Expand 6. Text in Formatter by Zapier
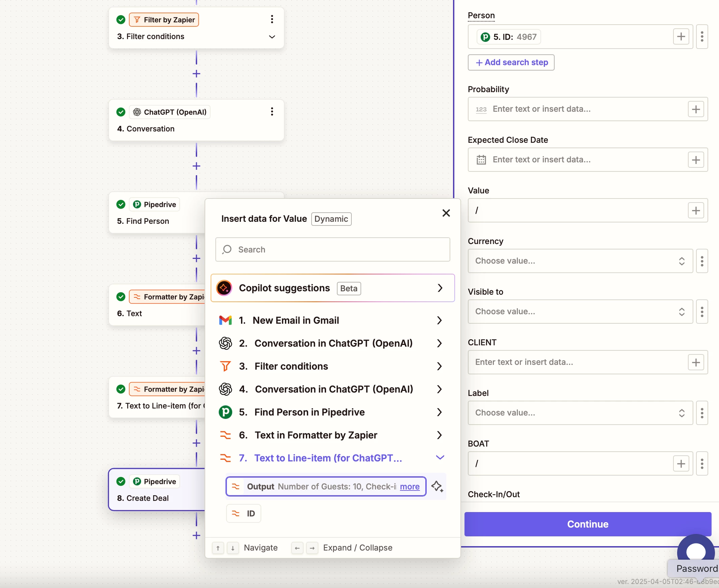Viewport: 719px width, 588px height. pyautogui.click(x=332, y=435)
